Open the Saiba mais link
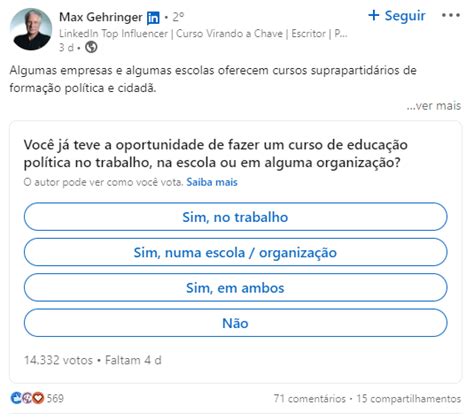 (x=212, y=182)
